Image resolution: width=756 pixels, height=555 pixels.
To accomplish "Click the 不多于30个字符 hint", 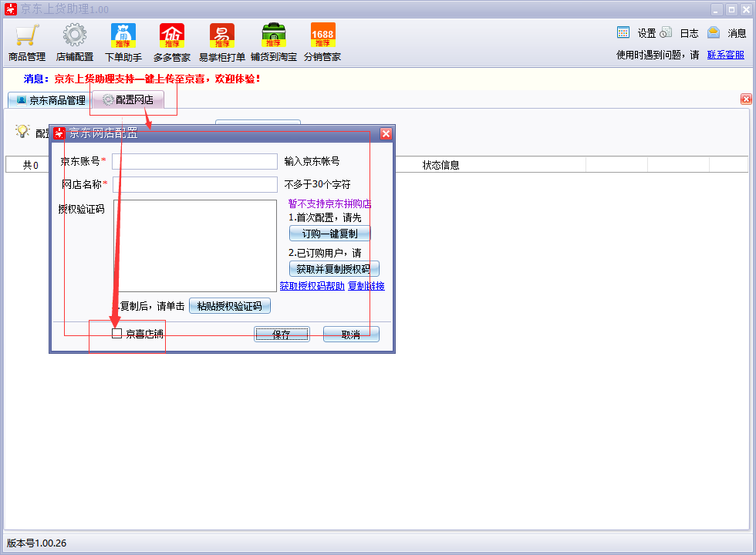I will (317, 184).
